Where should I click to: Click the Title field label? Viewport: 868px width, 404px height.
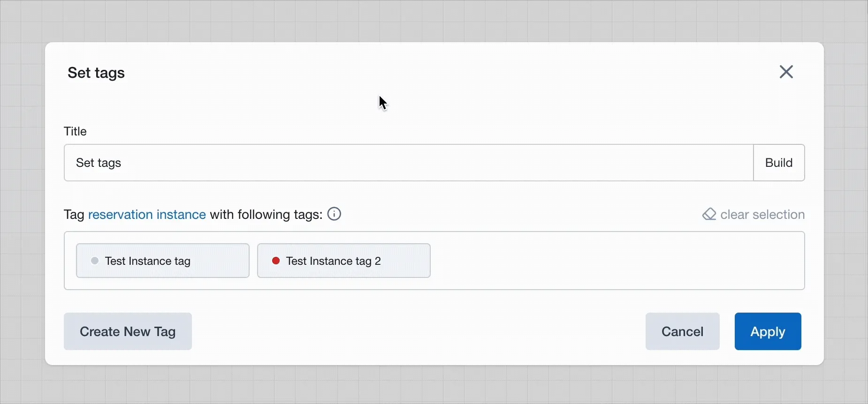tap(76, 131)
